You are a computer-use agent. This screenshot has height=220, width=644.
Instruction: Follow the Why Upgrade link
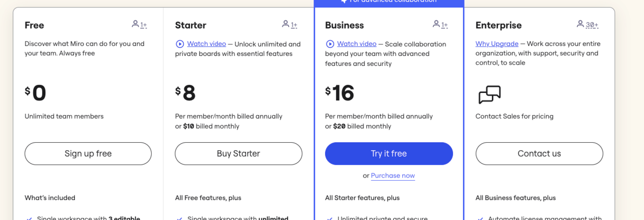tap(497, 44)
